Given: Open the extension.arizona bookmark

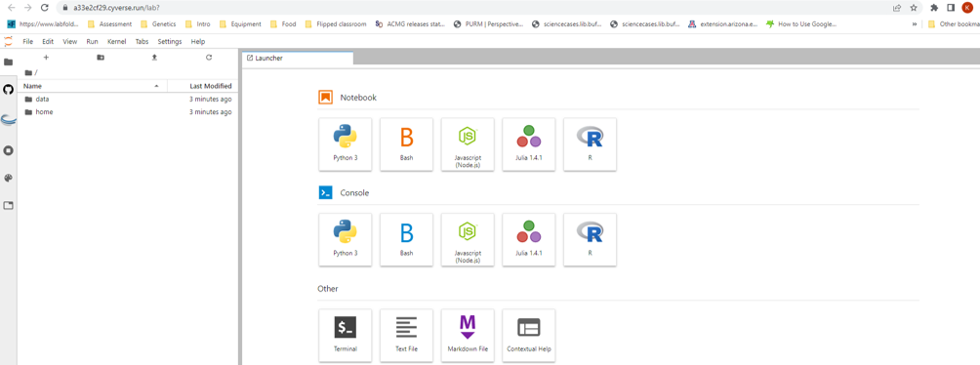Looking at the screenshot, I should (x=723, y=24).
